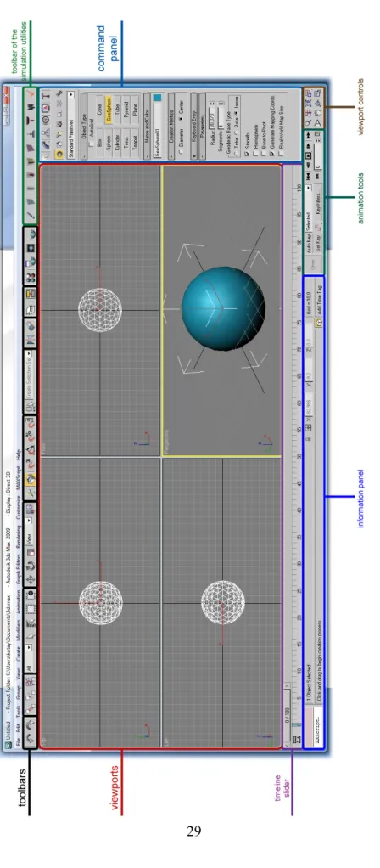Image resolution: width=380 pixels, height=868 pixels.
Task: Click the Torus primitive button
Action: point(126,143)
